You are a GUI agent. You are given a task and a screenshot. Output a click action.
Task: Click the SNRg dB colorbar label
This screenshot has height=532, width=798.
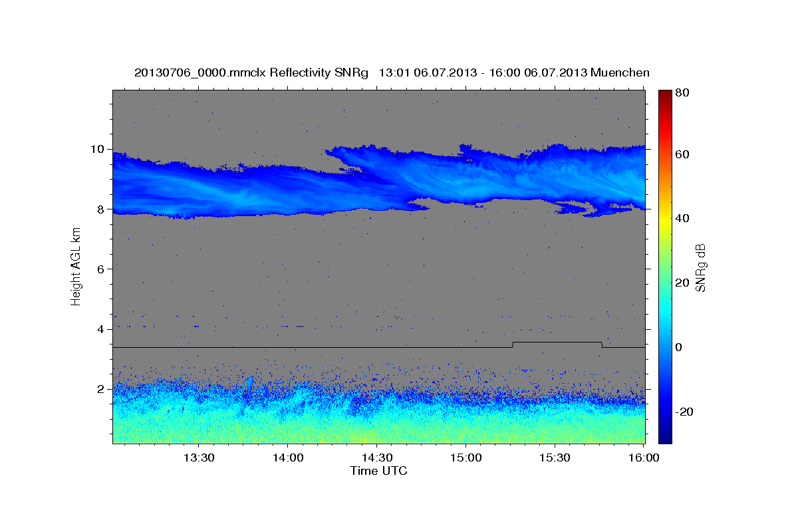[x=700, y=267]
